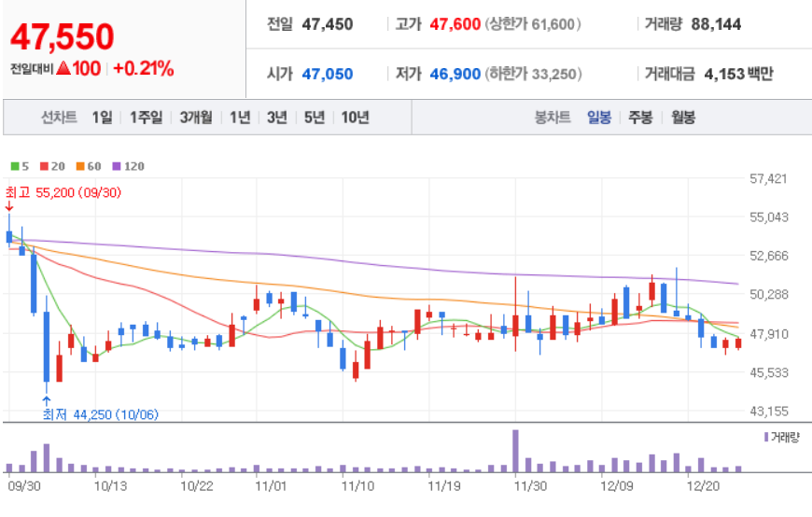This screenshot has height=517, width=812.
Task: Click the 47,910 price axis label
Action: click(769, 334)
